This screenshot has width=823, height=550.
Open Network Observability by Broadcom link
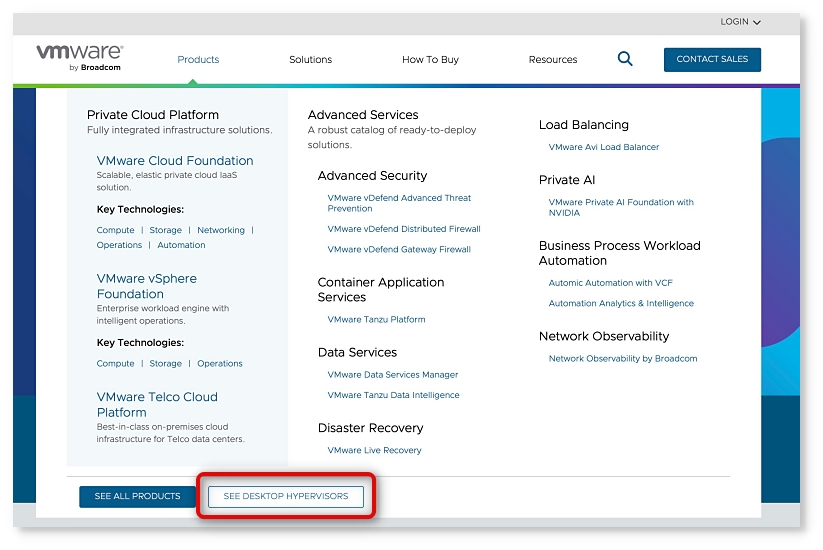pyautogui.click(x=623, y=359)
